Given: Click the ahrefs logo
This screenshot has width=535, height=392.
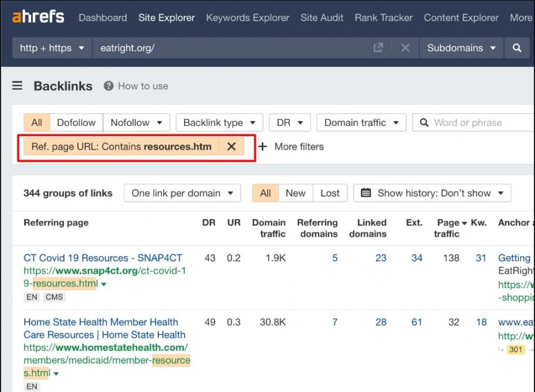Looking at the screenshot, I should coord(38,17).
